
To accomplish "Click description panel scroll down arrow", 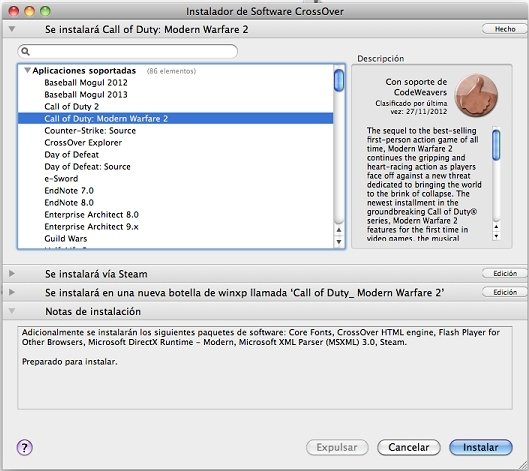I will click(x=496, y=236).
